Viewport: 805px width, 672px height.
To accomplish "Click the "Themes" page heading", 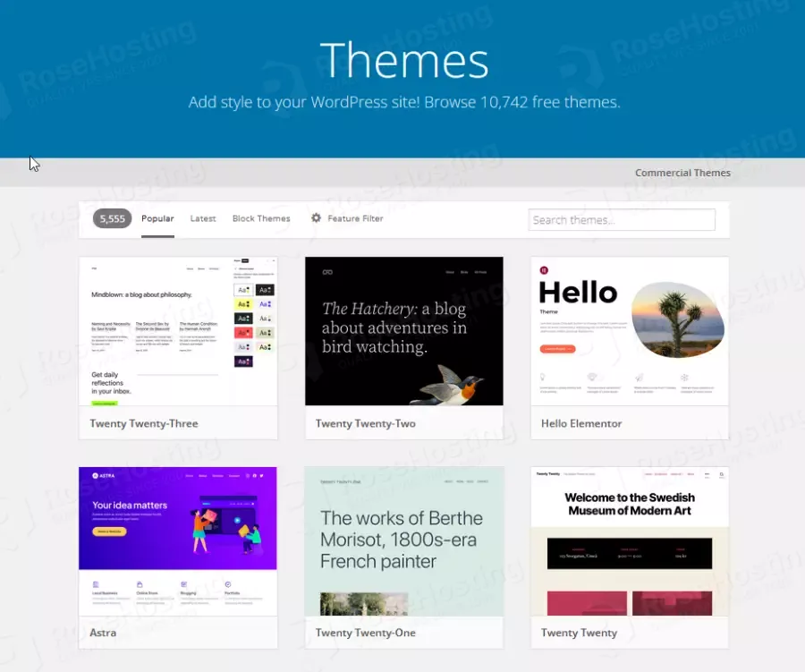I will click(x=404, y=60).
